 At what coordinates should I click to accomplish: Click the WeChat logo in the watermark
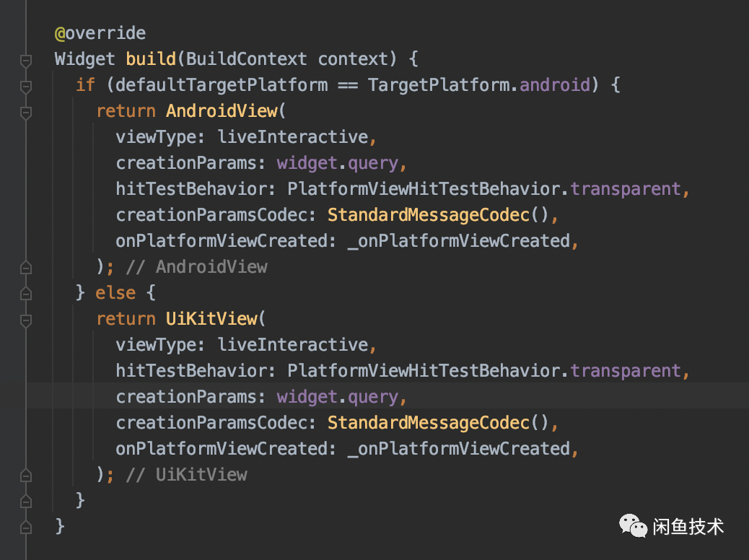coord(633,527)
